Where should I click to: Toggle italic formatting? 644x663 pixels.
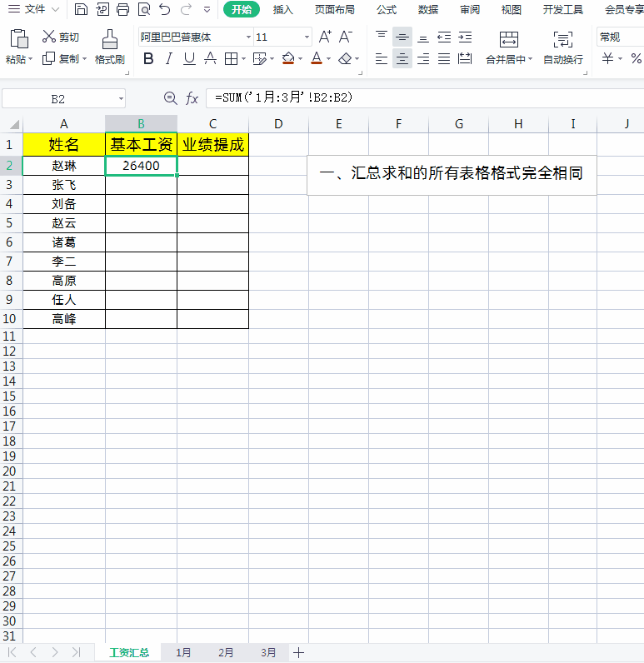point(169,58)
